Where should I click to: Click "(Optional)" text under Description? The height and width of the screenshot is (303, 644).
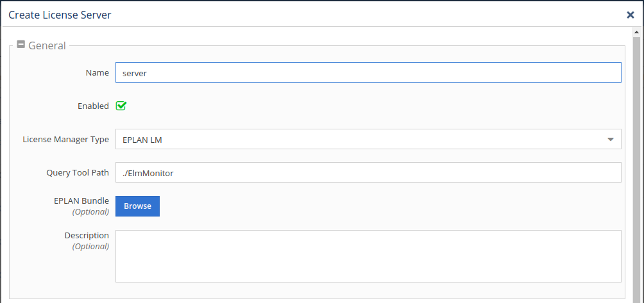tap(90, 246)
